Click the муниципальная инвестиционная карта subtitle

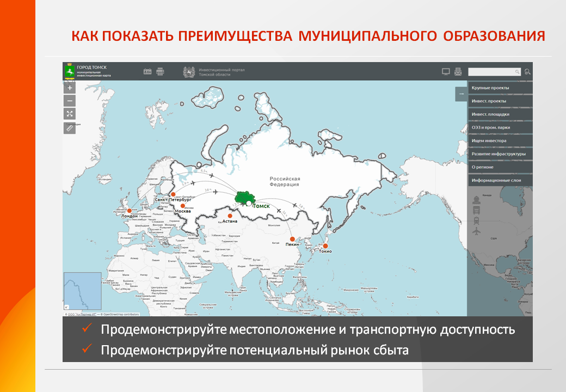[94, 74]
